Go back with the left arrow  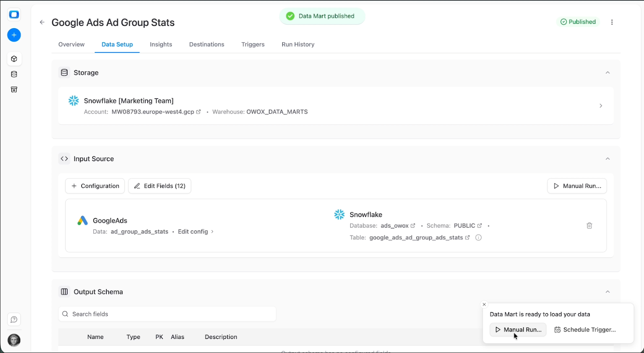pyautogui.click(x=42, y=22)
